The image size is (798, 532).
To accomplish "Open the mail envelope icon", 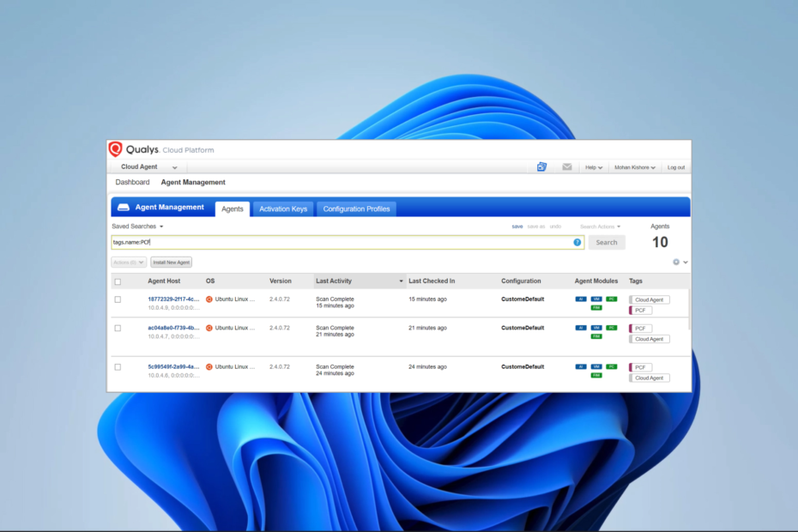I will 567,167.
